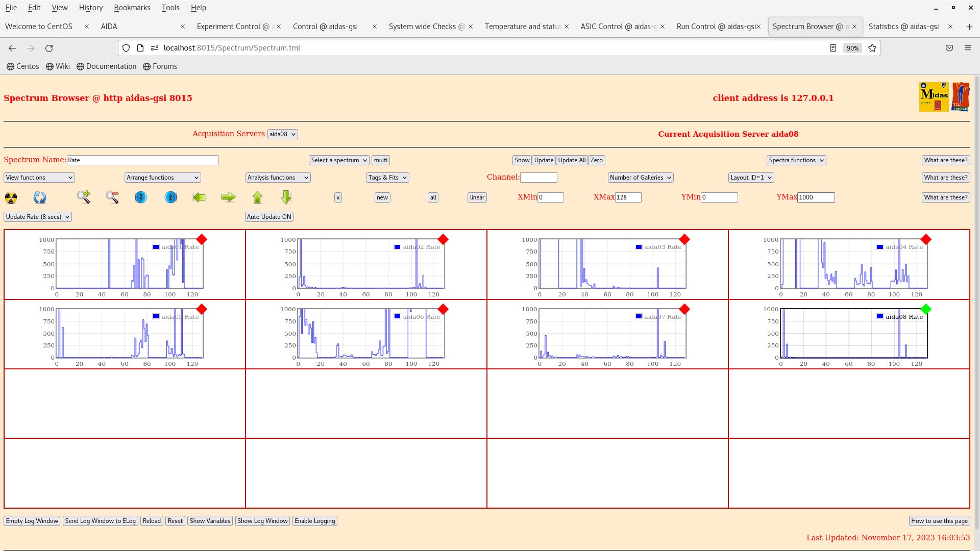
Task: Expand the Update Rate (8 secs) dropdown
Action: 38,217
